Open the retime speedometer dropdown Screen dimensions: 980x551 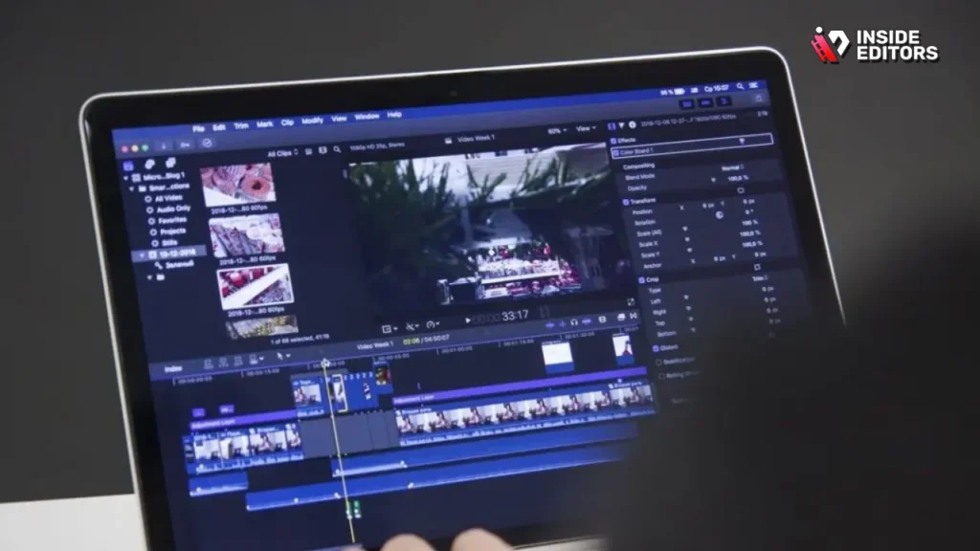(x=432, y=325)
